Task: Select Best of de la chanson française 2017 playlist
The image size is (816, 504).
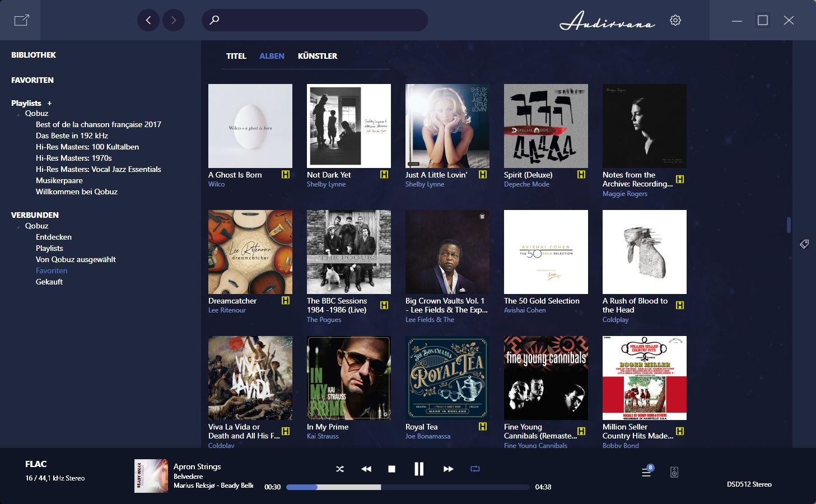Action: pyautogui.click(x=99, y=124)
